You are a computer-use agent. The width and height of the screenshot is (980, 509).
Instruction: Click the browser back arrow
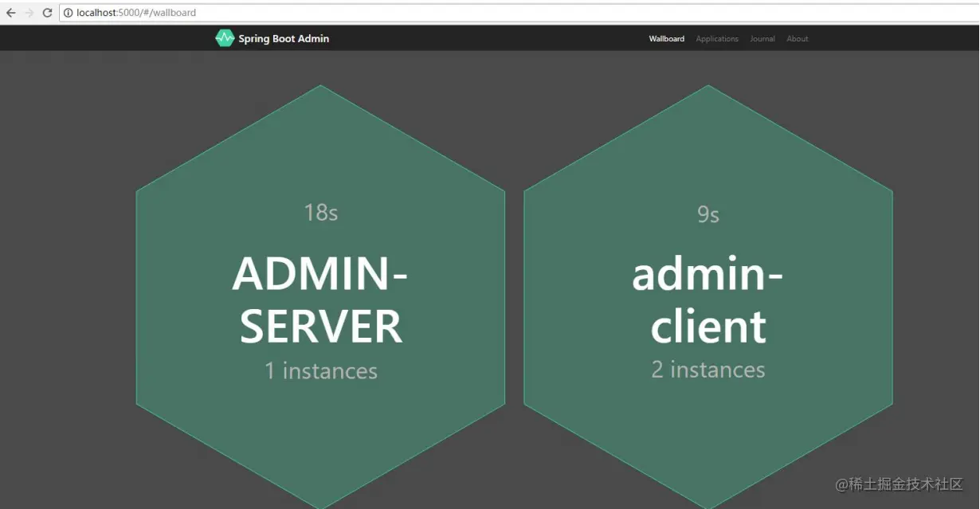coord(11,13)
